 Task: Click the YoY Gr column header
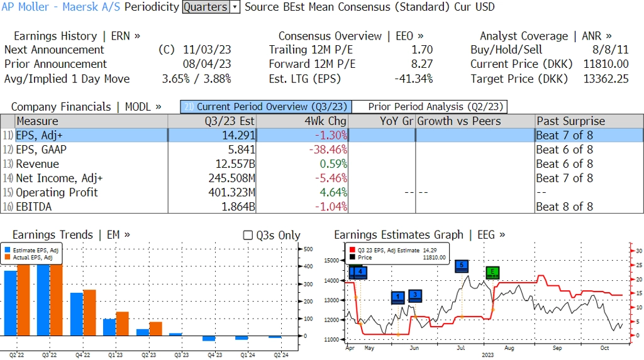[382, 121]
